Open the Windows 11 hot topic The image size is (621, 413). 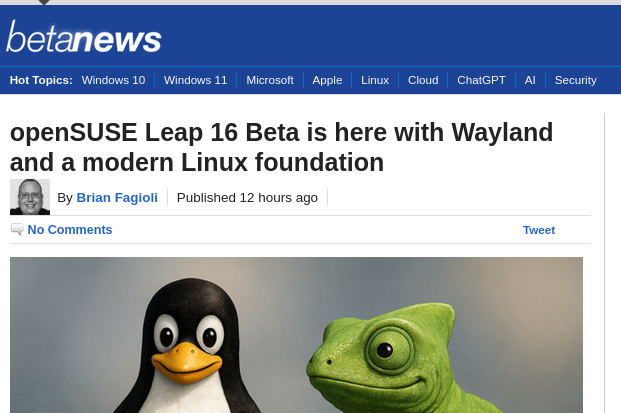point(195,80)
